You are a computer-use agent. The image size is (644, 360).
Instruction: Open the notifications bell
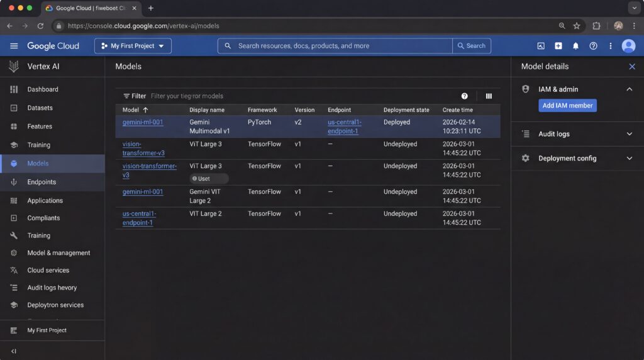click(x=575, y=46)
